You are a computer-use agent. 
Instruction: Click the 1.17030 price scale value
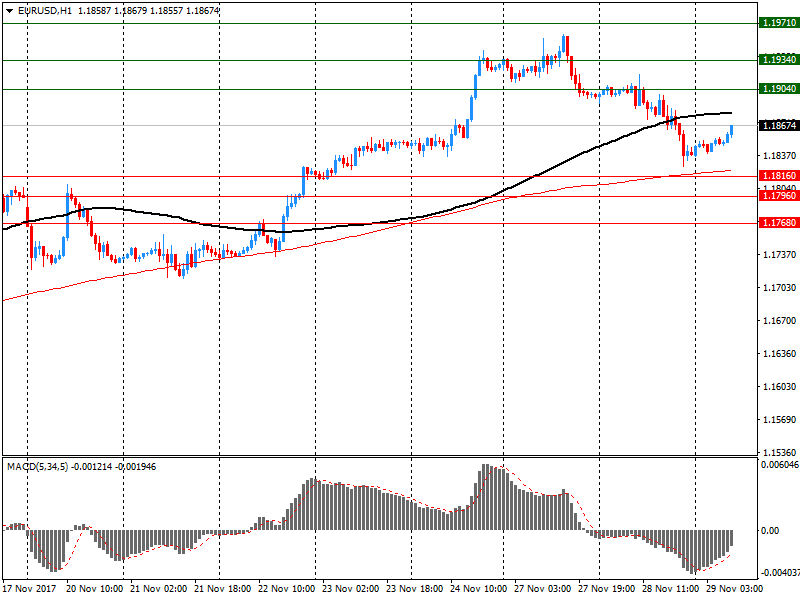[779, 288]
